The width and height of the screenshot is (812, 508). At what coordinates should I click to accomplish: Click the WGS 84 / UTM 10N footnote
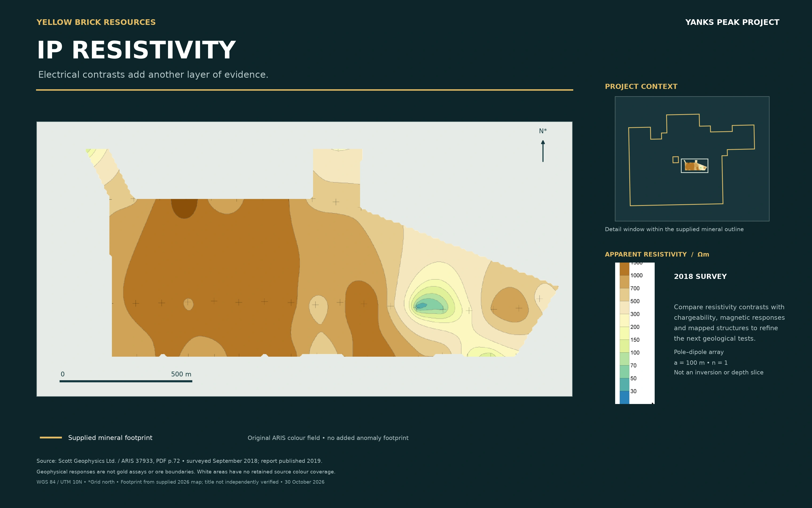(181, 482)
